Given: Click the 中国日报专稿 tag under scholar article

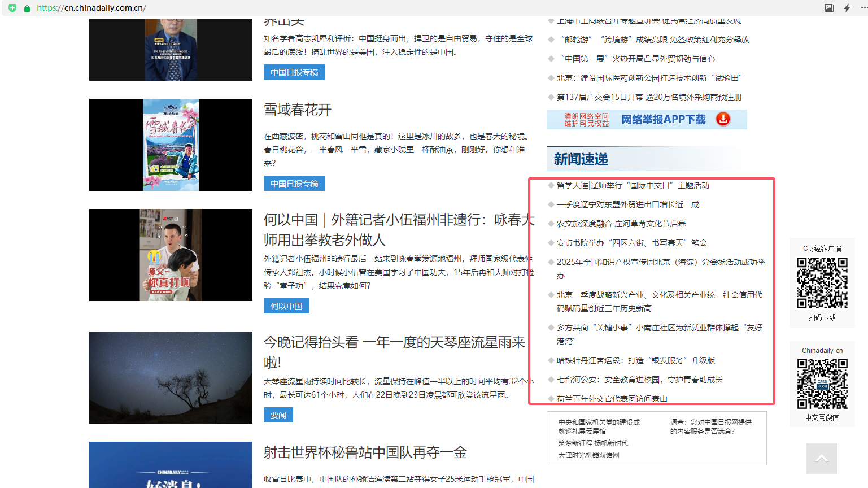Looking at the screenshot, I should click(294, 72).
